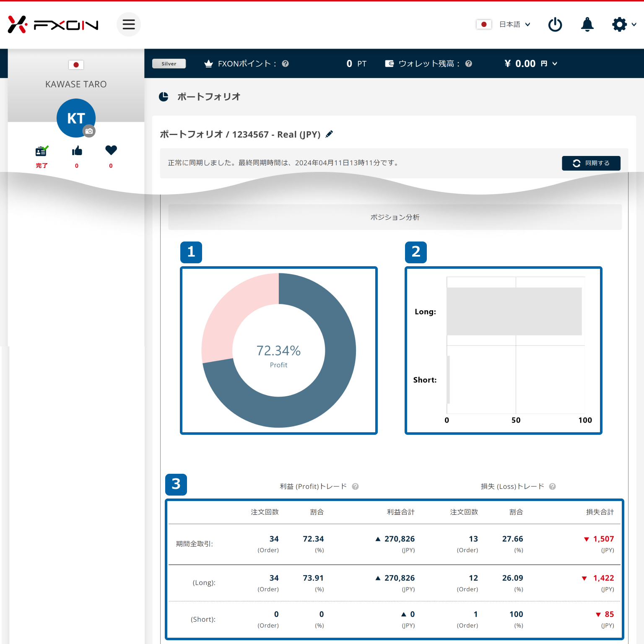
Task: Click the portfolio pie chart icon
Action: click(x=164, y=97)
